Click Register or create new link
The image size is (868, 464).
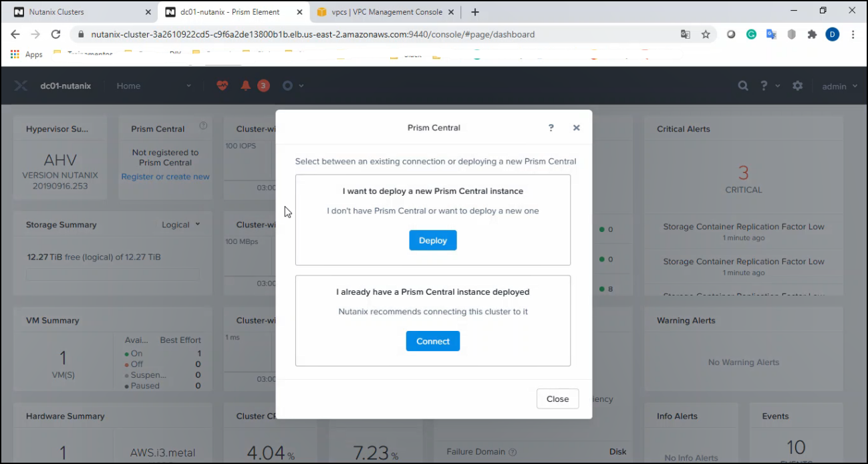(x=165, y=177)
